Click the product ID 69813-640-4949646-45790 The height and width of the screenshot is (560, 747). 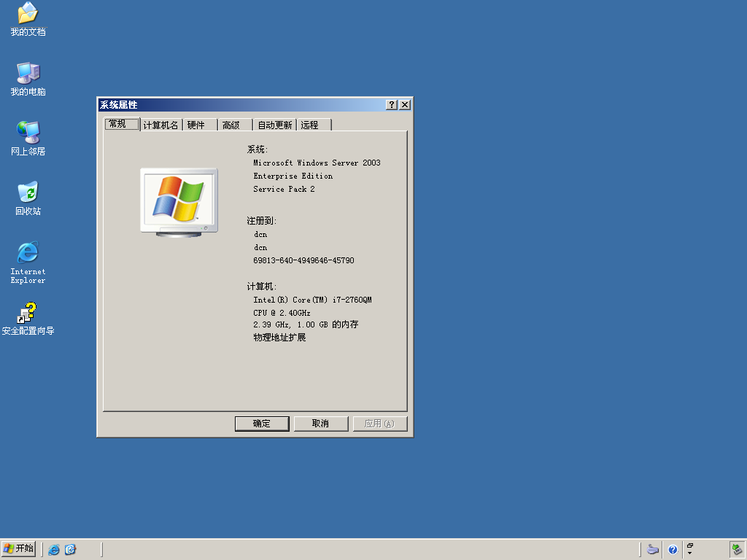pyautogui.click(x=303, y=260)
